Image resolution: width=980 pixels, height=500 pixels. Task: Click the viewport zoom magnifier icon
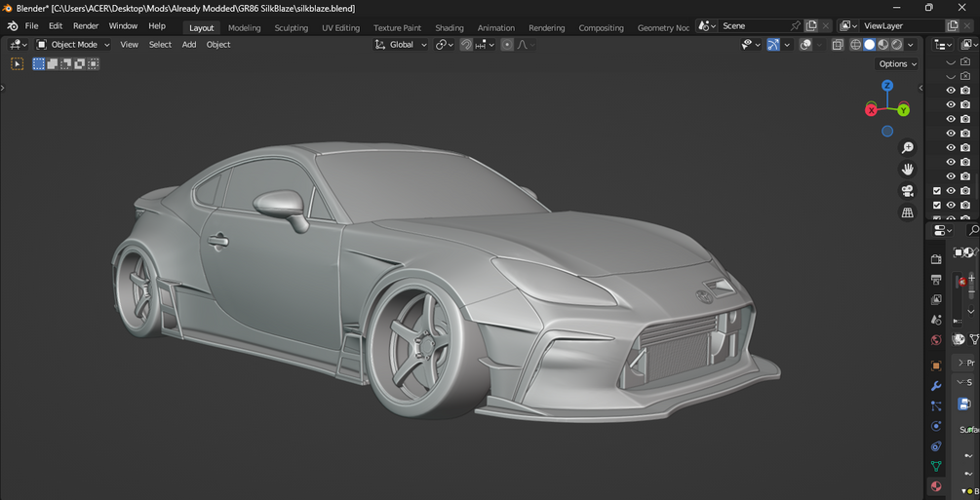(x=907, y=148)
